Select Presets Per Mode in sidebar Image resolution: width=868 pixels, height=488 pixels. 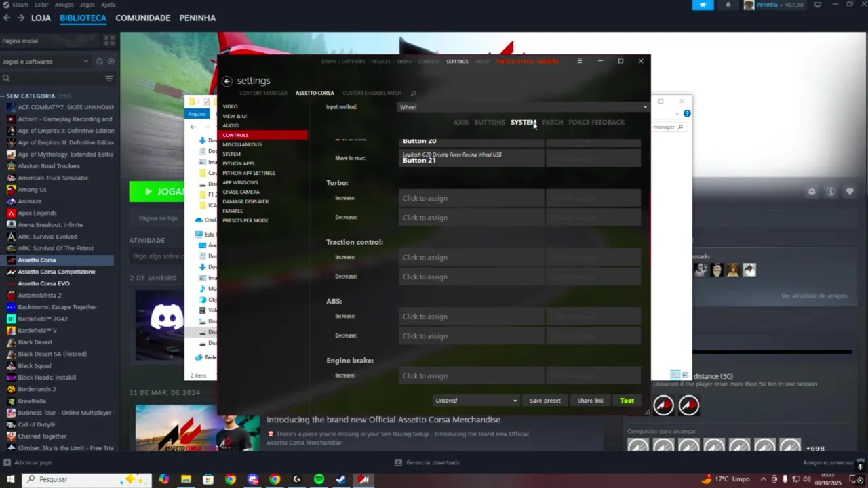[245, 220]
